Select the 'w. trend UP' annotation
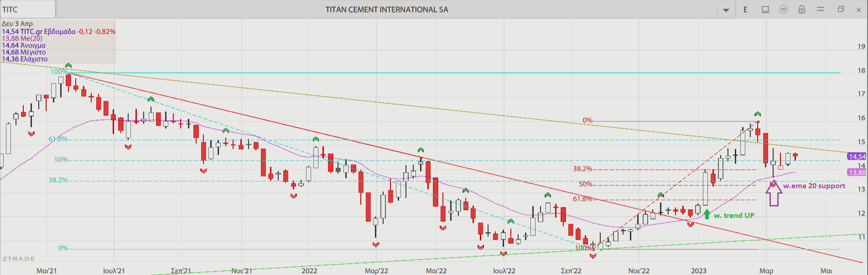Image resolution: width=868 pixels, height=275 pixels. (734, 215)
